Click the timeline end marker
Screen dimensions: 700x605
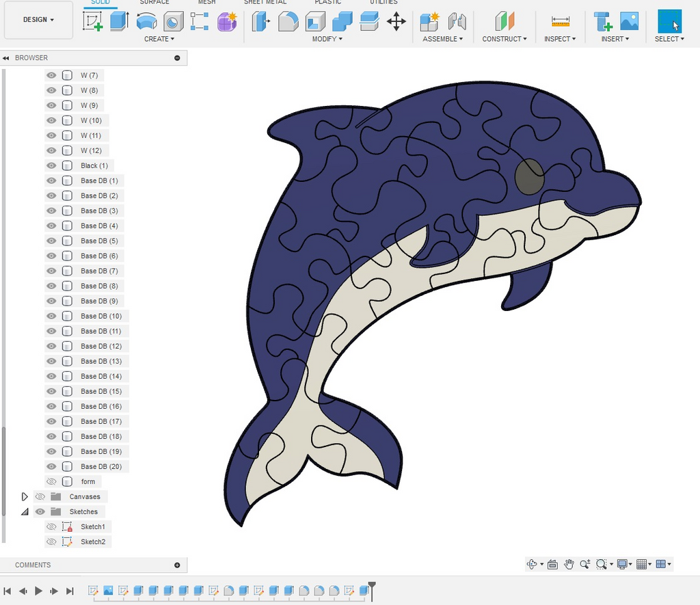click(371, 590)
